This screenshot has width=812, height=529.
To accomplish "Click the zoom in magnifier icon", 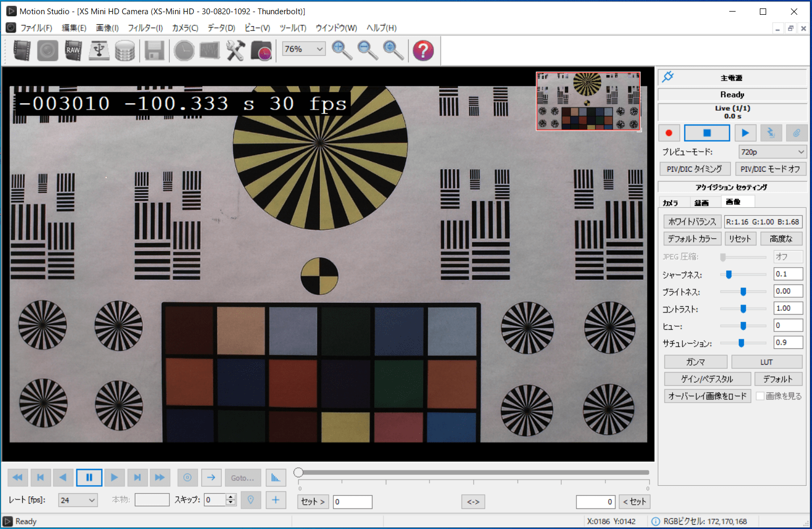I will coord(342,50).
